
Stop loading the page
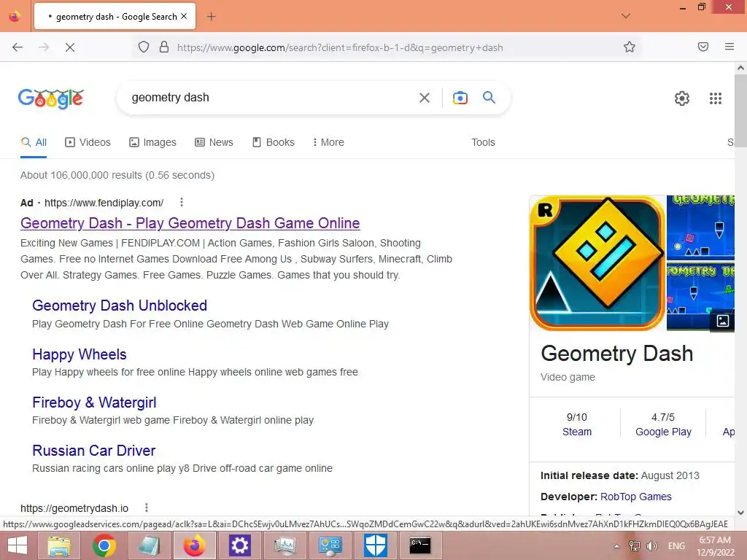click(70, 47)
